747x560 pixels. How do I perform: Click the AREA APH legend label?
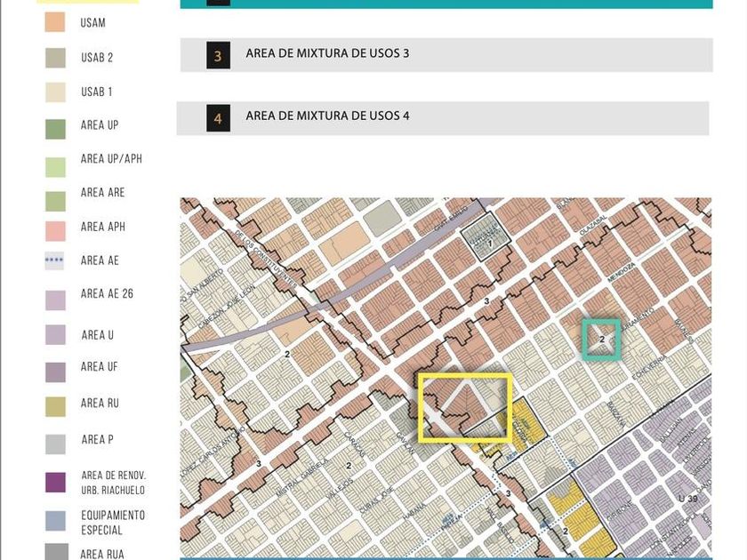coord(103,227)
